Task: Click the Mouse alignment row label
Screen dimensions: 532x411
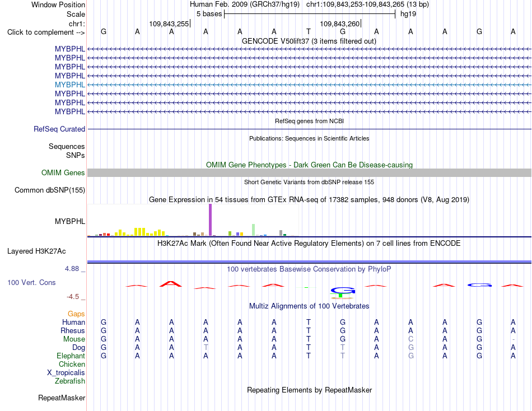Action: [74, 339]
